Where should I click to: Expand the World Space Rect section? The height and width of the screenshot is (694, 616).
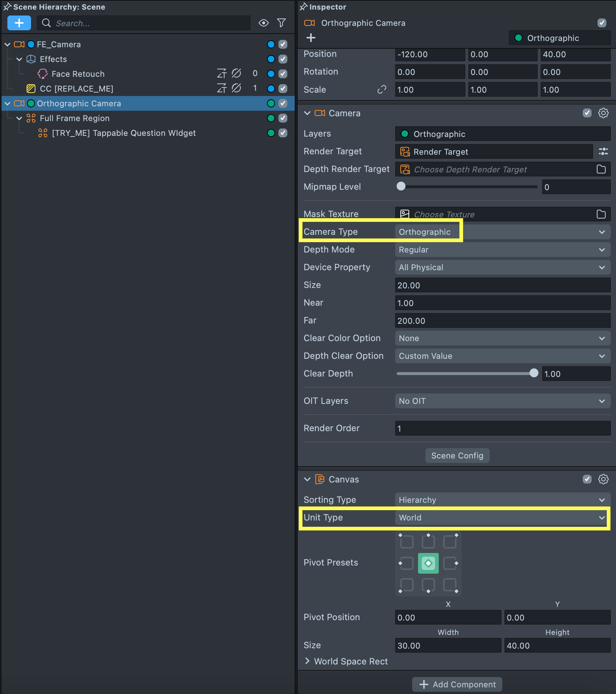pyautogui.click(x=307, y=661)
